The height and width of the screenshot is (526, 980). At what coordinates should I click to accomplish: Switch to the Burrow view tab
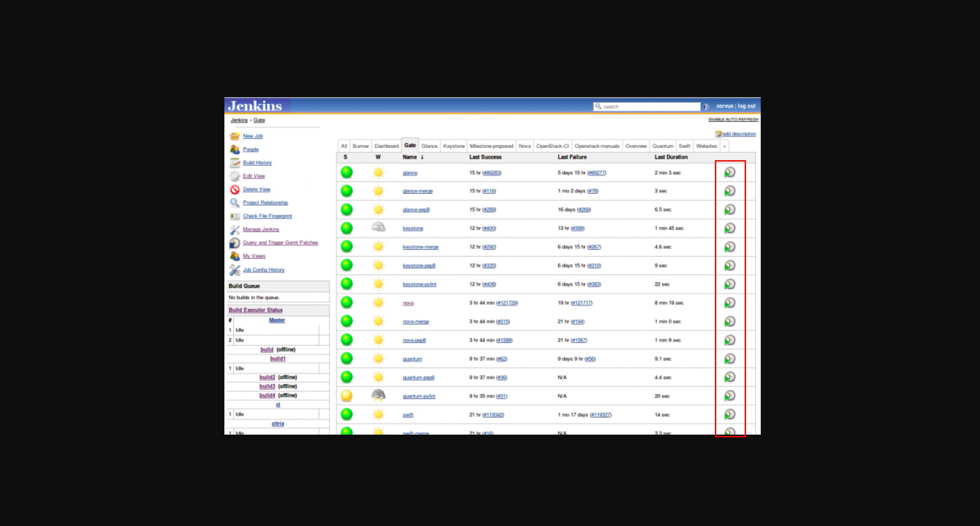(361, 146)
